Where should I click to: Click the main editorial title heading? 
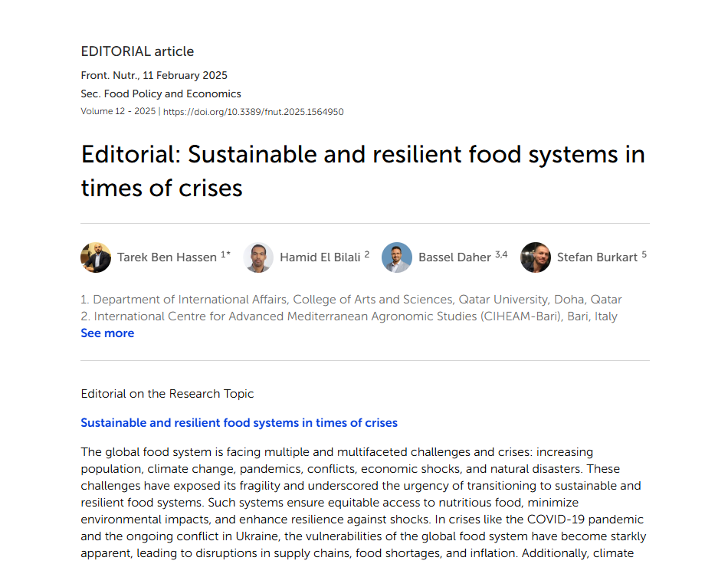click(x=362, y=171)
